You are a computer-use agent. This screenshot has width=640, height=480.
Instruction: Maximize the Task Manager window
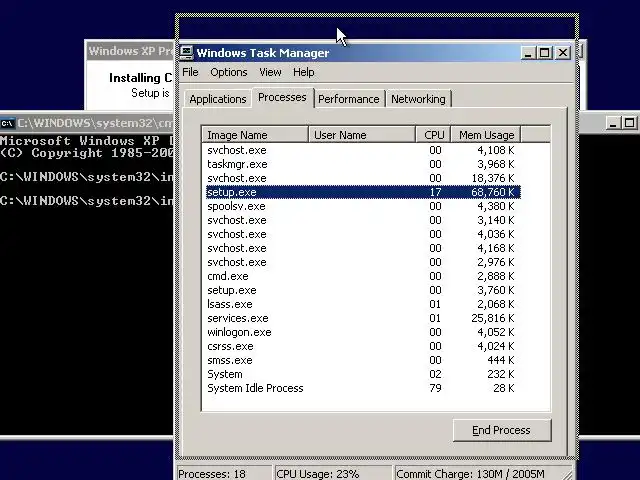544,53
